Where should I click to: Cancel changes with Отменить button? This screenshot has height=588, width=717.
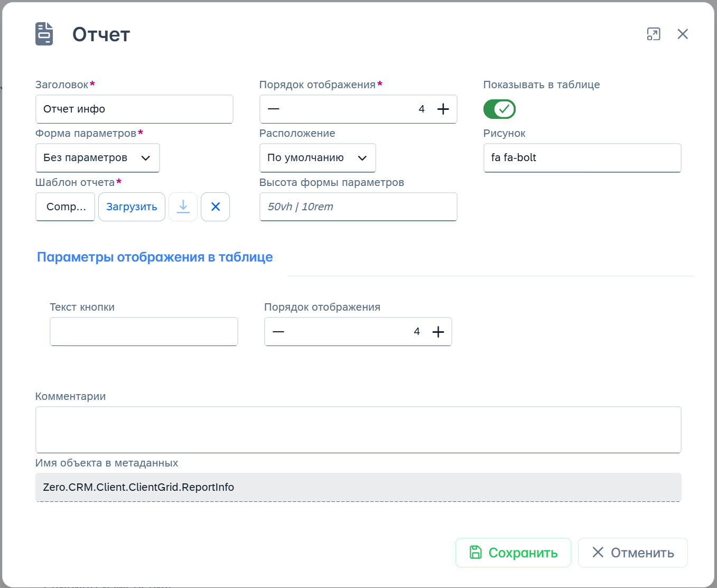coord(632,553)
